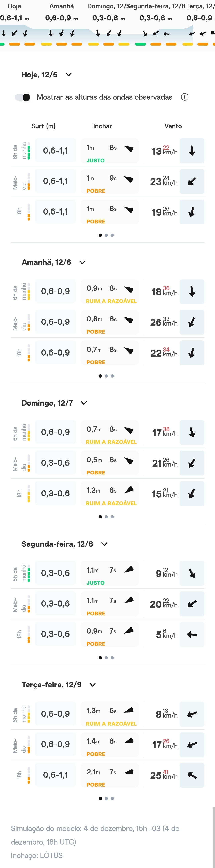Image resolution: width=215 pixels, height=868 pixels.
Task: Click wind arrow for Segunda-feira 18h row
Action: pos(192,634)
